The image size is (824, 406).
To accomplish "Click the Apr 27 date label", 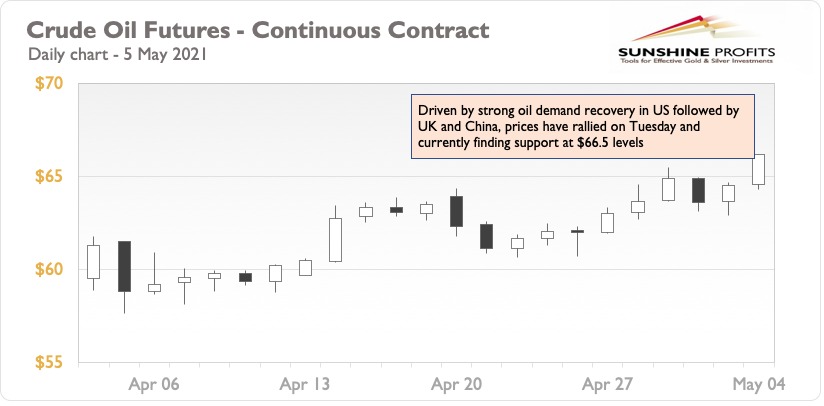I will (x=607, y=384).
